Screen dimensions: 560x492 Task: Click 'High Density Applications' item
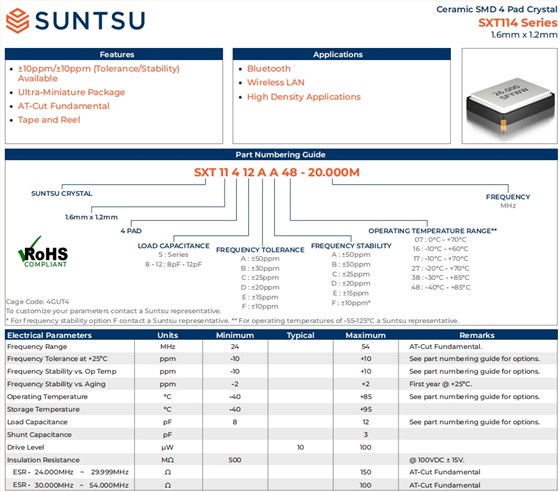[x=304, y=97]
